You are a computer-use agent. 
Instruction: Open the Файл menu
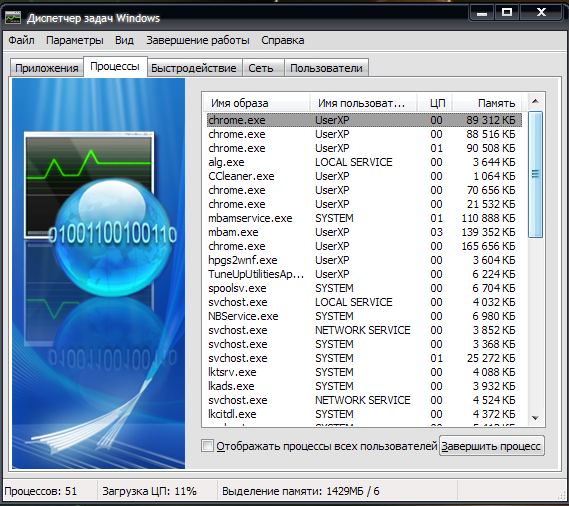pyautogui.click(x=21, y=40)
